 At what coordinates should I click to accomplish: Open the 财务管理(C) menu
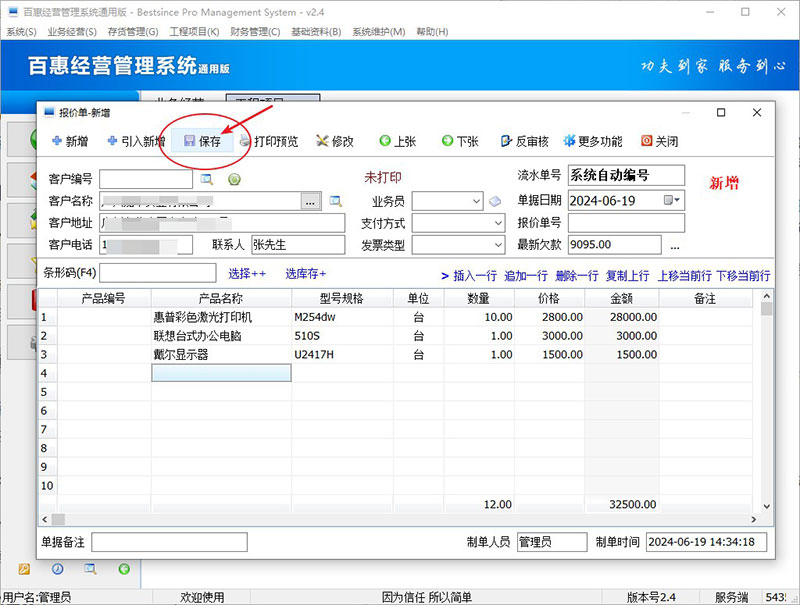[255, 32]
